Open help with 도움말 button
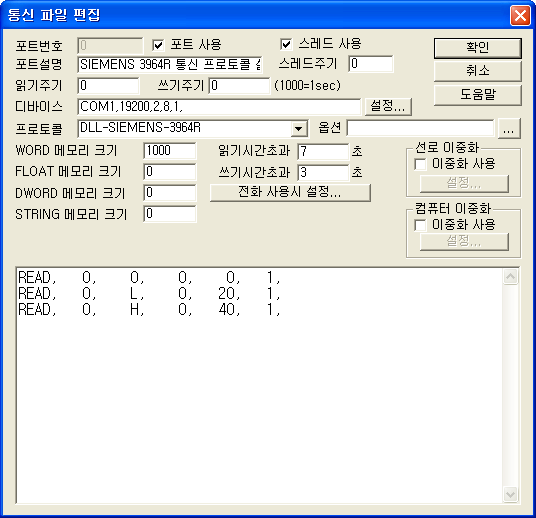The width and height of the screenshot is (536, 518). (478, 95)
